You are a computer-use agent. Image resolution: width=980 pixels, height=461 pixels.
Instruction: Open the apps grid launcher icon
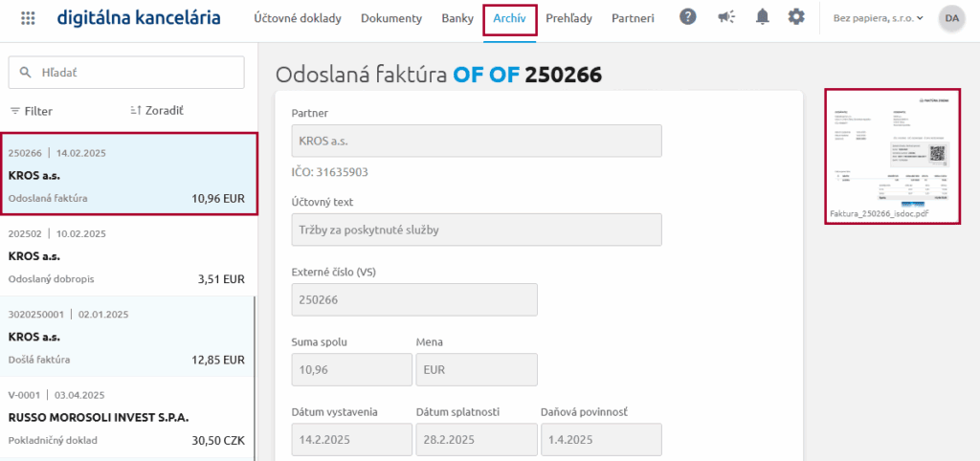(x=28, y=18)
